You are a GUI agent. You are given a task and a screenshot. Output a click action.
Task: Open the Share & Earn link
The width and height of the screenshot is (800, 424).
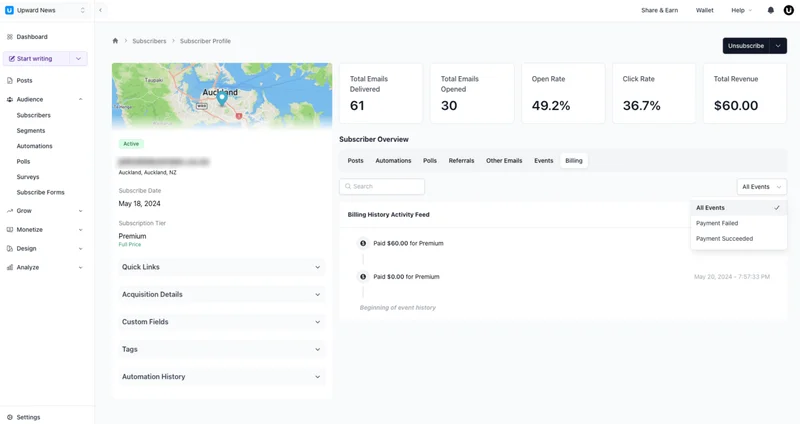(659, 10)
